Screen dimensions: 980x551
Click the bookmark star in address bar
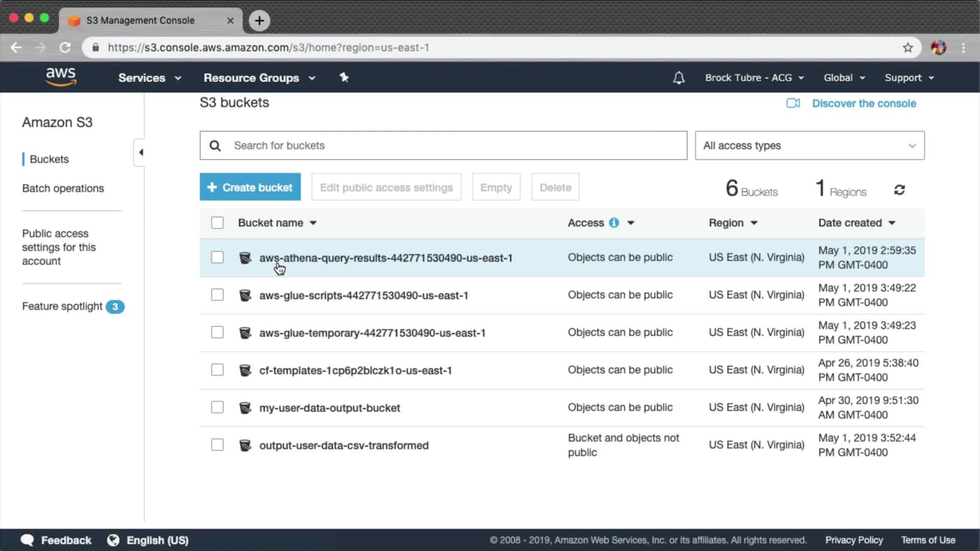pos(908,47)
